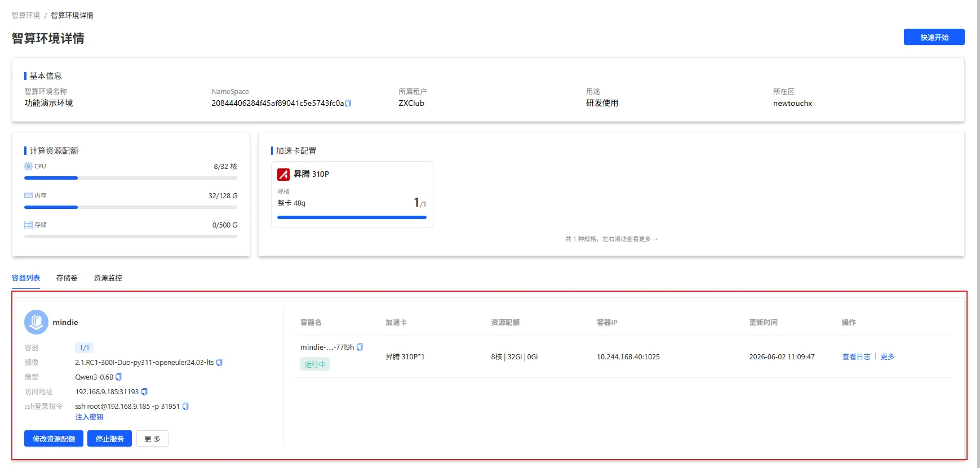Click the 注入密钥 link

pyautogui.click(x=89, y=417)
